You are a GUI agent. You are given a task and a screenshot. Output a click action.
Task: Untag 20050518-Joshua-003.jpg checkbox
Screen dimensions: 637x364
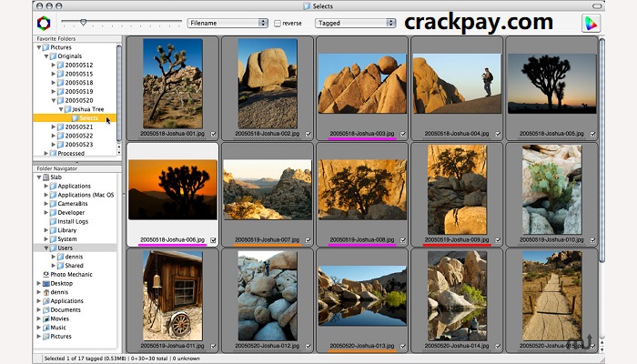click(x=403, y=134)
